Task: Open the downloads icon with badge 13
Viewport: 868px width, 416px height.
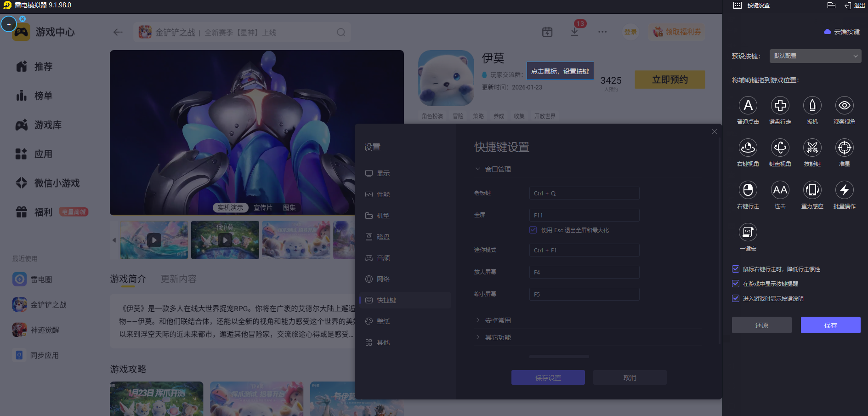Action: point(574,32)
